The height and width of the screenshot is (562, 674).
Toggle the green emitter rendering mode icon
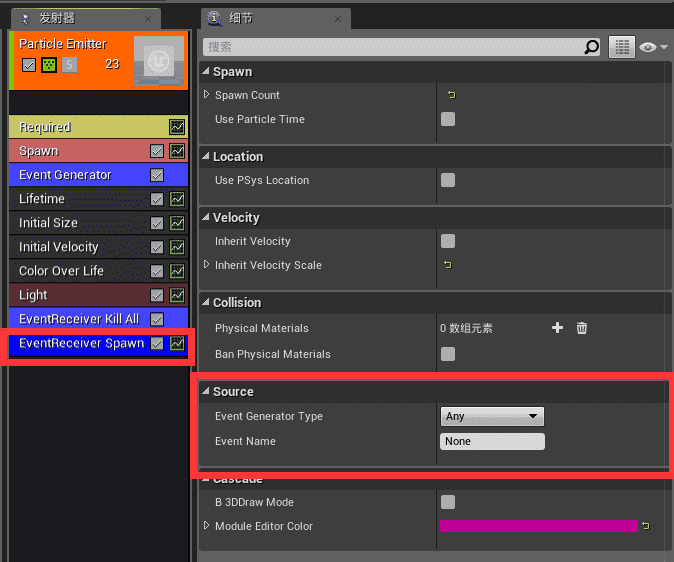pyautogui.click(x=48, y=65)
